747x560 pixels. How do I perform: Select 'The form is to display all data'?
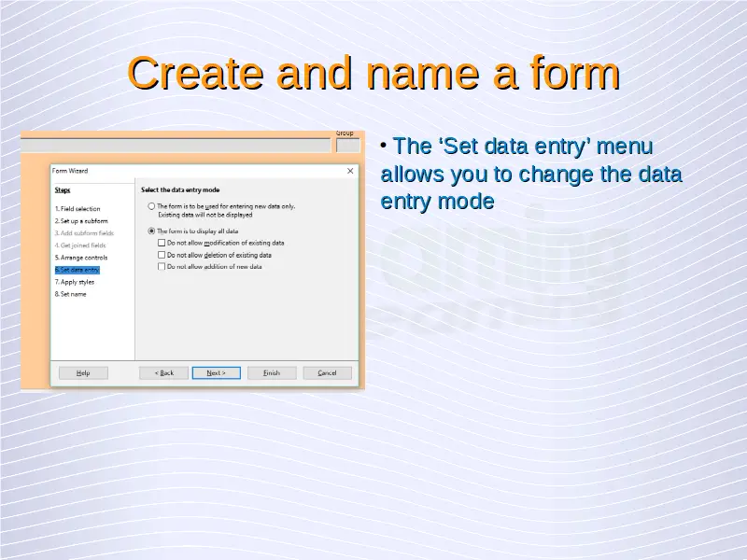151,231
